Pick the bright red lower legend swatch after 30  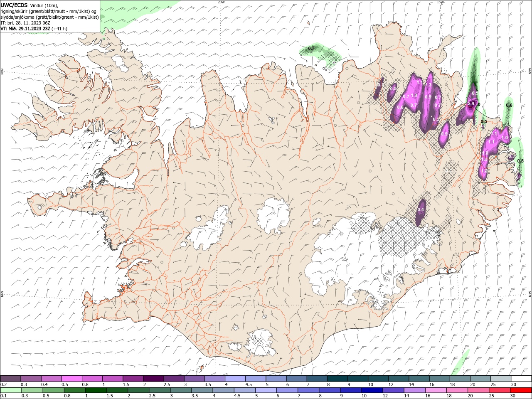(520, 390)
